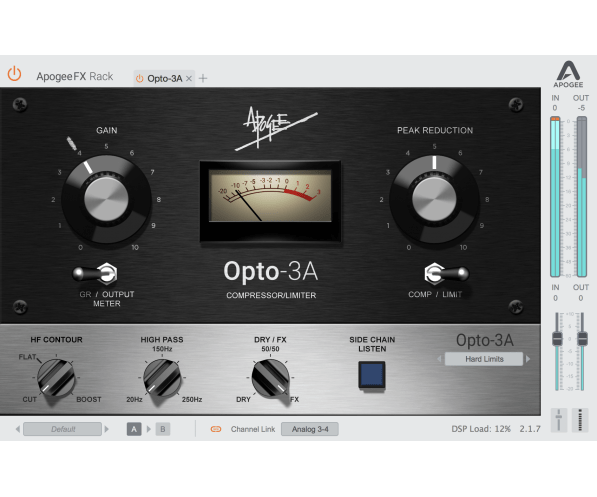This screenshot has width=597, height=497.
Task: Go to next preset right of Hard Limits
Action: pos(528,359)
